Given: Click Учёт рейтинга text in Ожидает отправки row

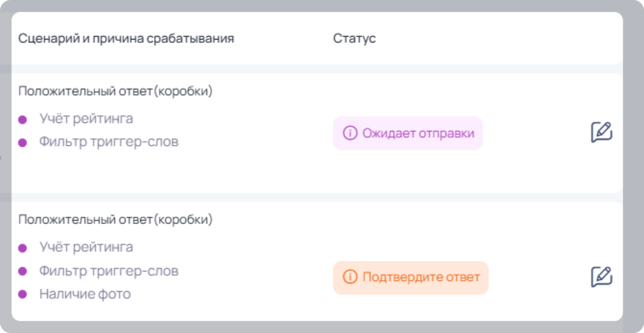Looking at the screenshot, I should coord(86,119).
